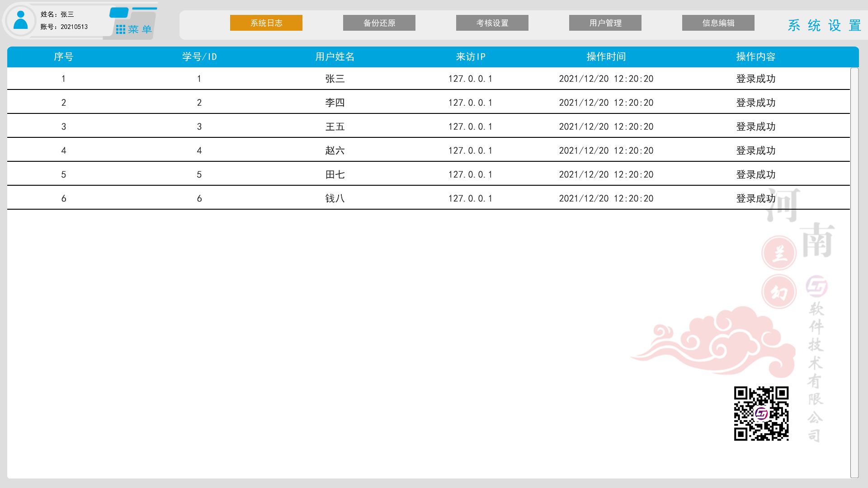Select the 考核设置 tab

(492, 23)
